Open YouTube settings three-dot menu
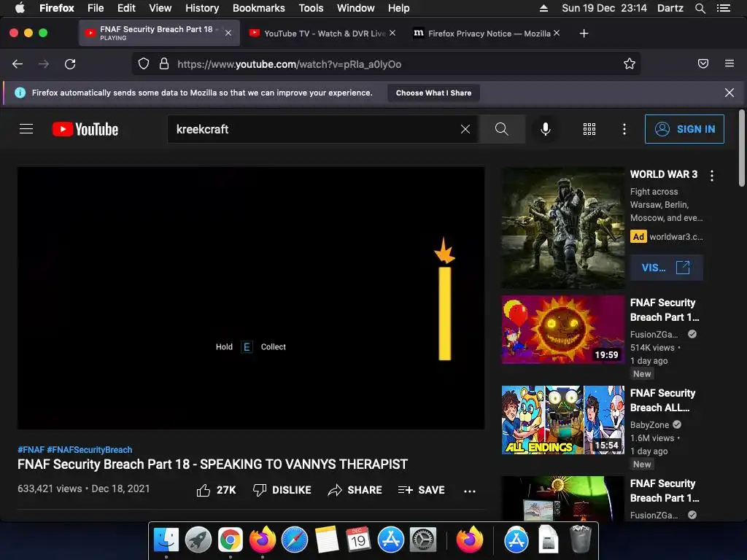The height and width of the screenshot is (560, 747). [624, 129]
